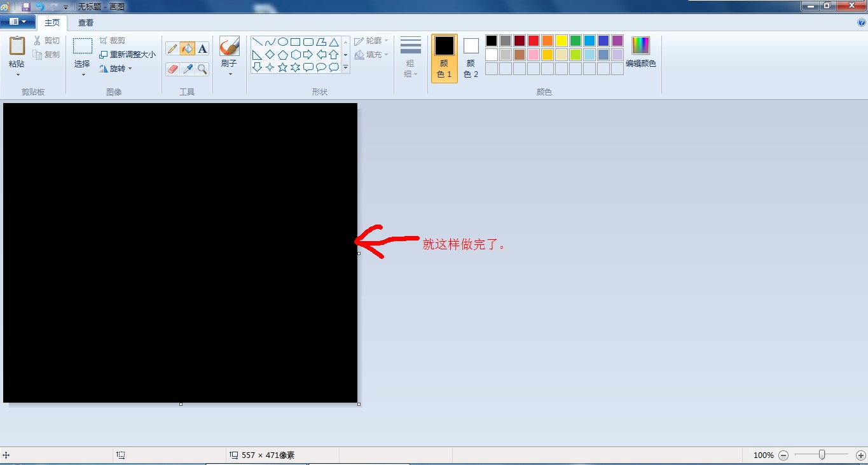
Task: Activate 颜色 1 foreground color
Action: tap(444, 58)
